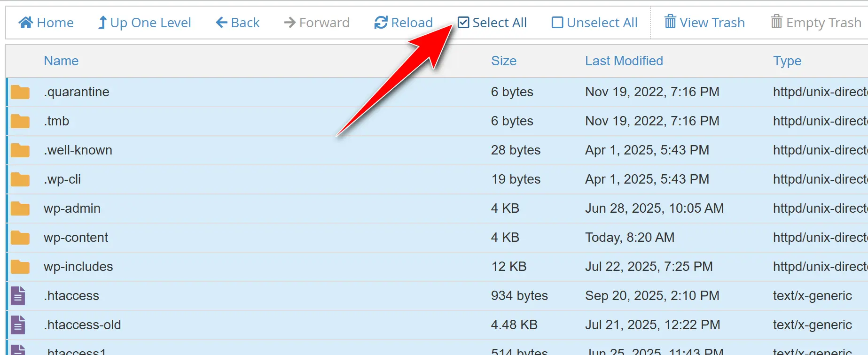Click the Forward navigation button
Screen dimensions: 868x355
tap(317, 23)
